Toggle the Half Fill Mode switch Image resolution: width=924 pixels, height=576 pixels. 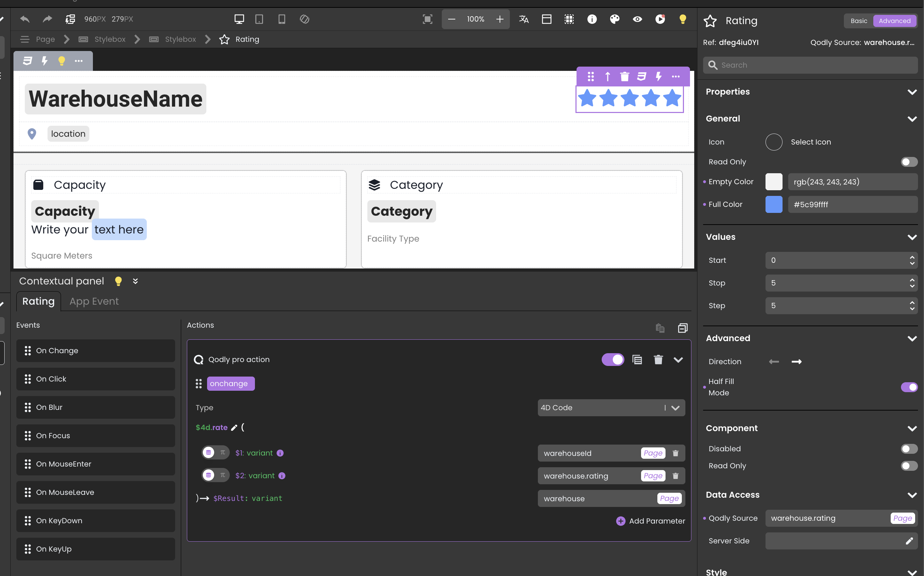coord(909,387)
